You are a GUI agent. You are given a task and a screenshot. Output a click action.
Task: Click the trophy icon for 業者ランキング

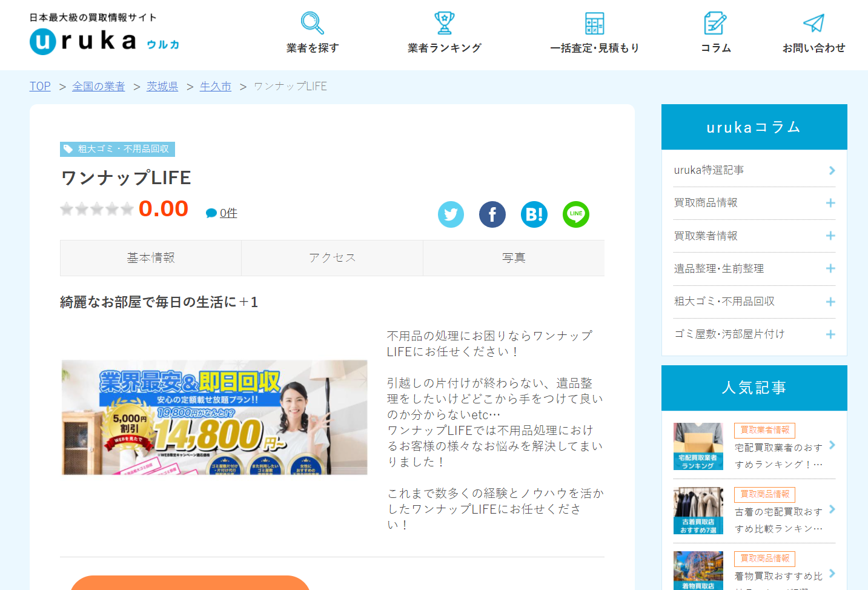[445, 23]
